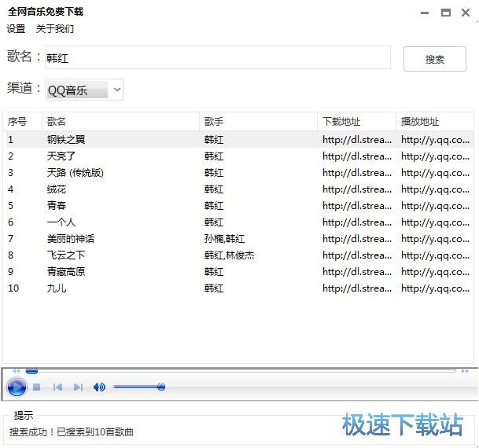Click the song name input field

[x=216, y=58]
